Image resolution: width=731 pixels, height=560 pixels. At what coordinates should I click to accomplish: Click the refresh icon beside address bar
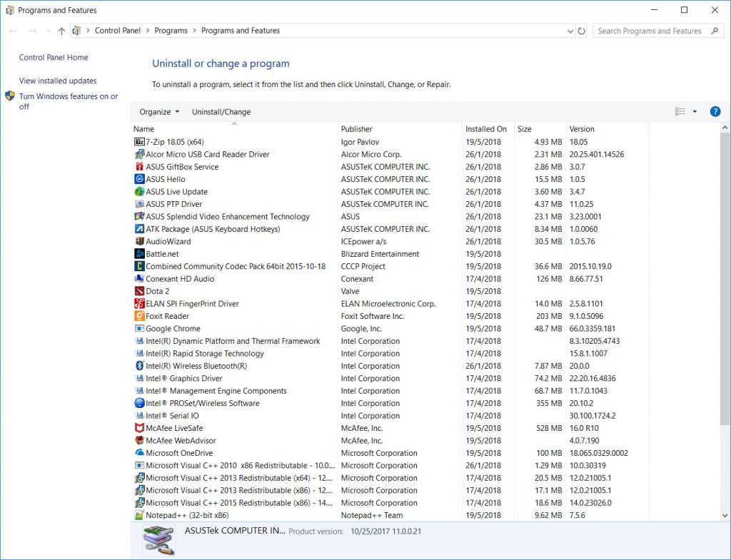click(581, 31)
